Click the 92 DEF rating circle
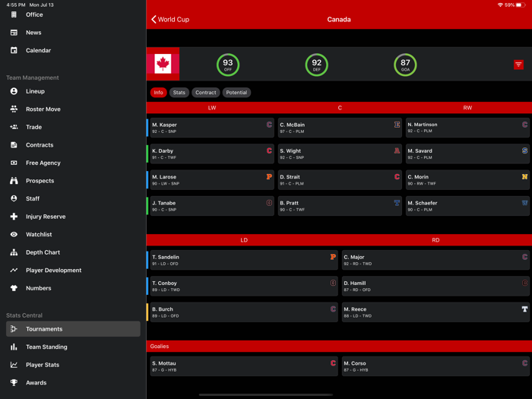Viewport: 532px width, 399px height. click(x=317, y=65)
